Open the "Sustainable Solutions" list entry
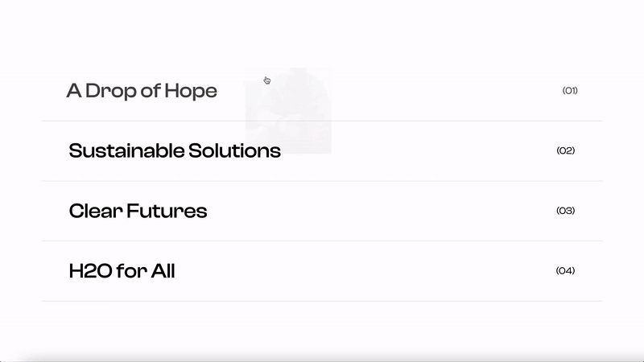This screenshot has height=362, width=644. (175, 150)
